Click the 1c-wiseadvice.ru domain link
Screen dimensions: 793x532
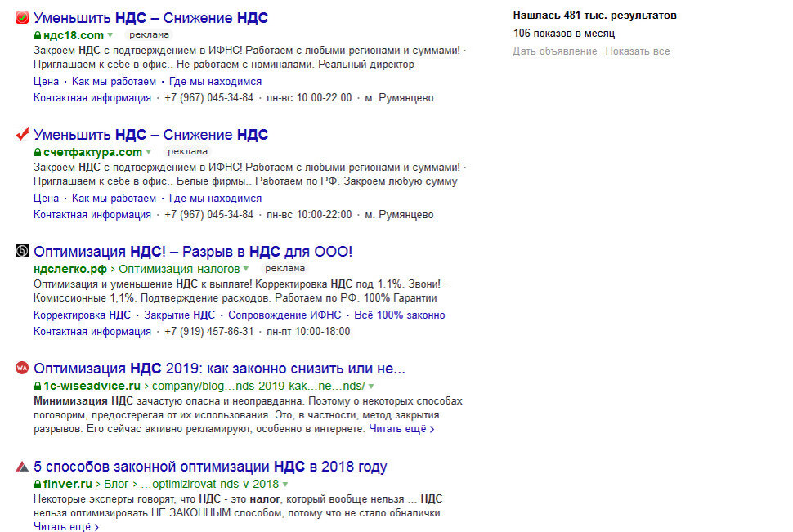pyautogui.click(x=92, y=386)
